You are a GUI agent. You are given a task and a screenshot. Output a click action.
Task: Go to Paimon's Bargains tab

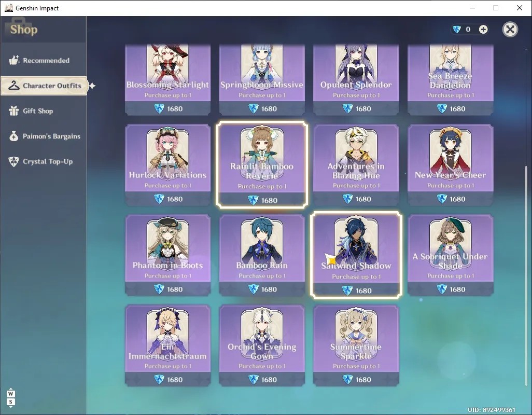[44, 136]
